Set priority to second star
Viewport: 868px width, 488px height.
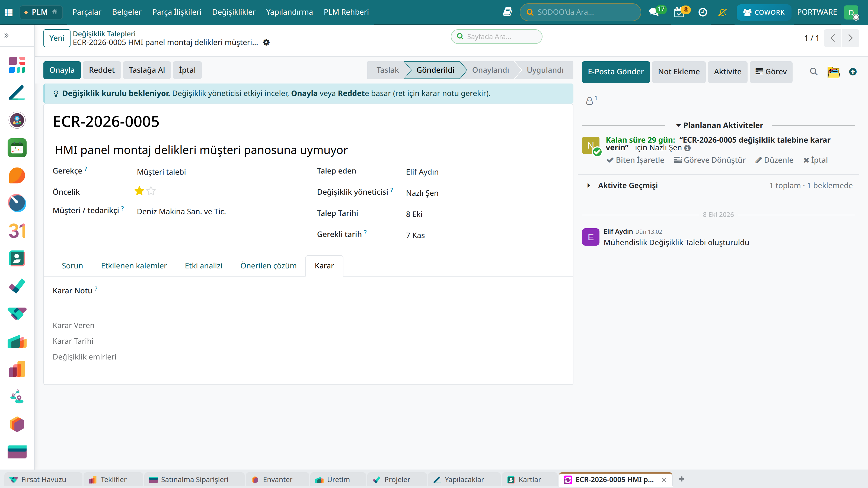(151, 191)
